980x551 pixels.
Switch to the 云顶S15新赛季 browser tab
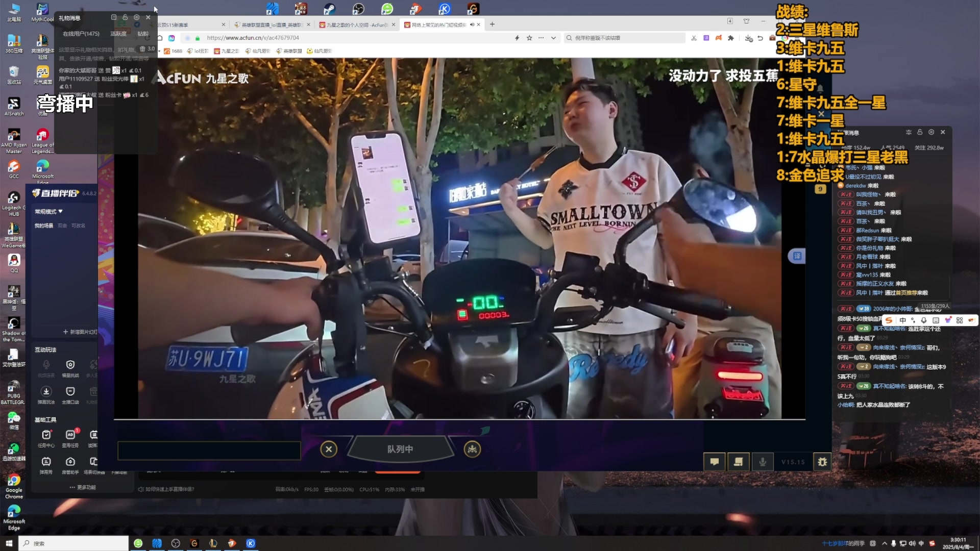tap(190, 24)
